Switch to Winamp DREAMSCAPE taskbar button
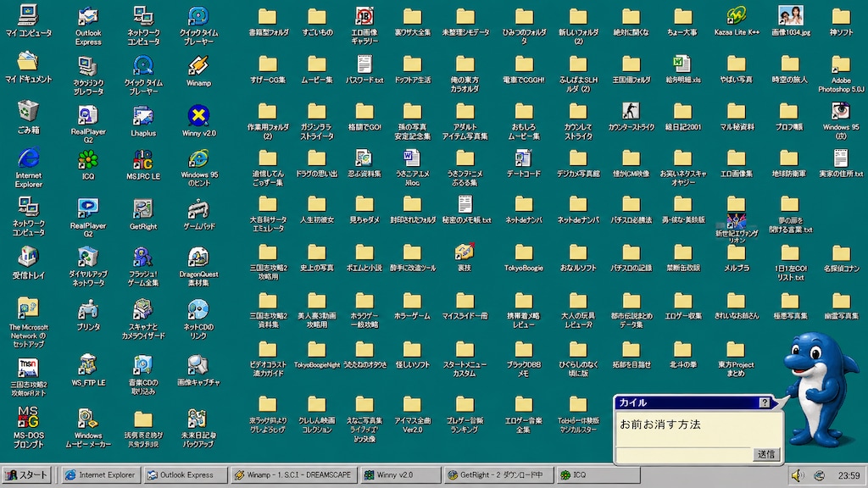This screenshot has height=488, width=868. pos(294,474)
